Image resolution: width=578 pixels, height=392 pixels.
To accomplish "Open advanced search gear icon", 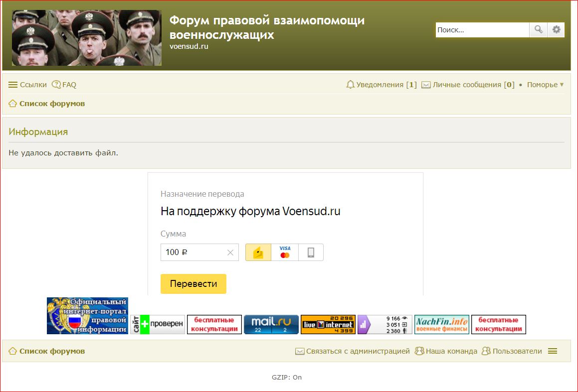I will tap(556, 30).
